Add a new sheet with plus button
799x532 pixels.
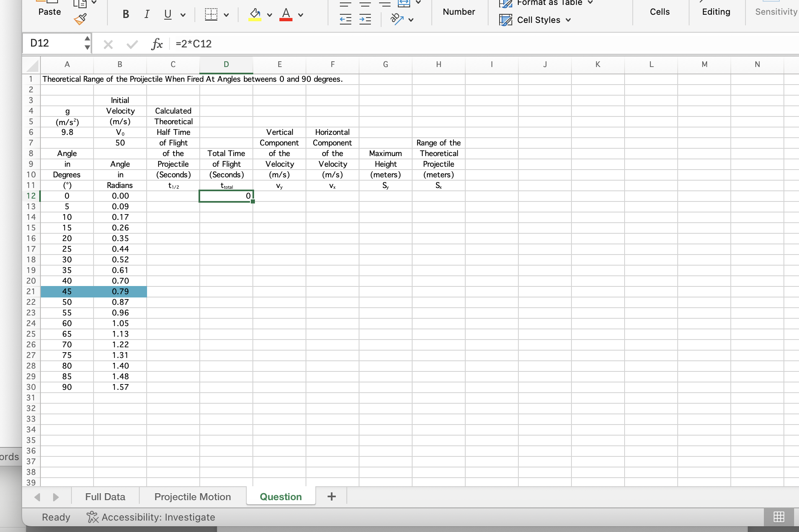click(x=332, y=496)
